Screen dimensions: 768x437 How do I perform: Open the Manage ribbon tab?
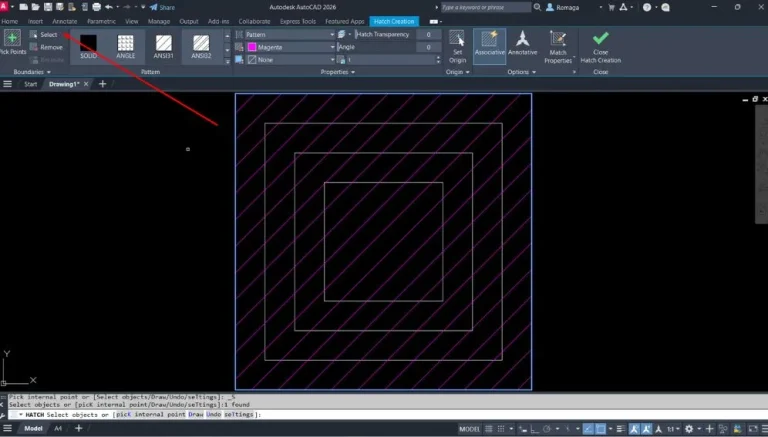(159, 22)
